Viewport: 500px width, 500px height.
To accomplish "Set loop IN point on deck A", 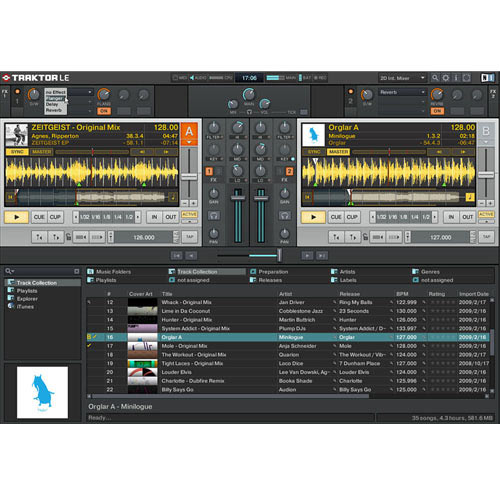I will click(x=154, y=217).
